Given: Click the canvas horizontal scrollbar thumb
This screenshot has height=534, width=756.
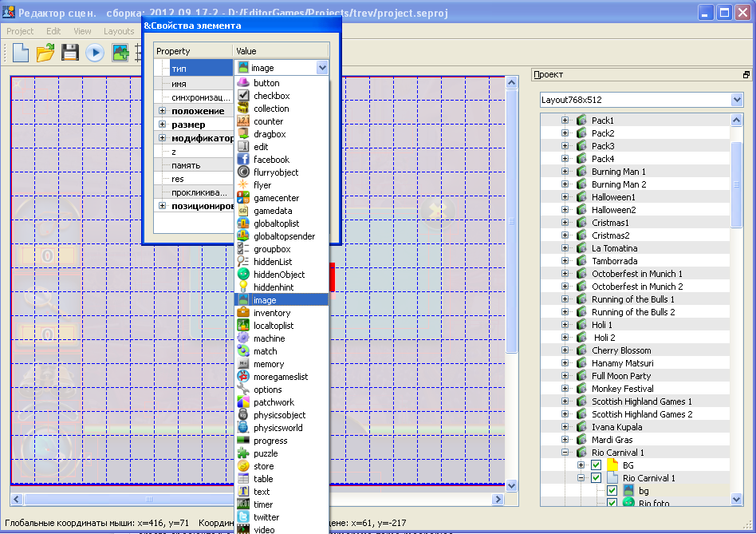Looking at the screenshot, I should (149, 499).
